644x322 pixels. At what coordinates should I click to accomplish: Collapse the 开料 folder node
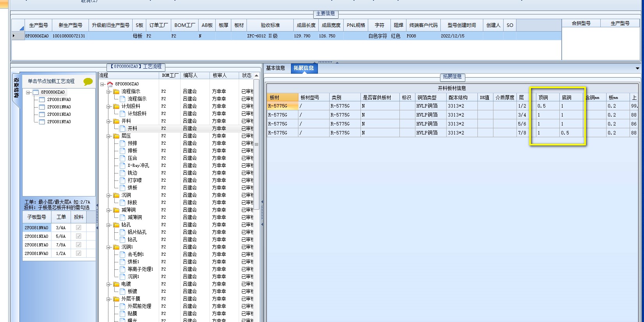(108, 121)
